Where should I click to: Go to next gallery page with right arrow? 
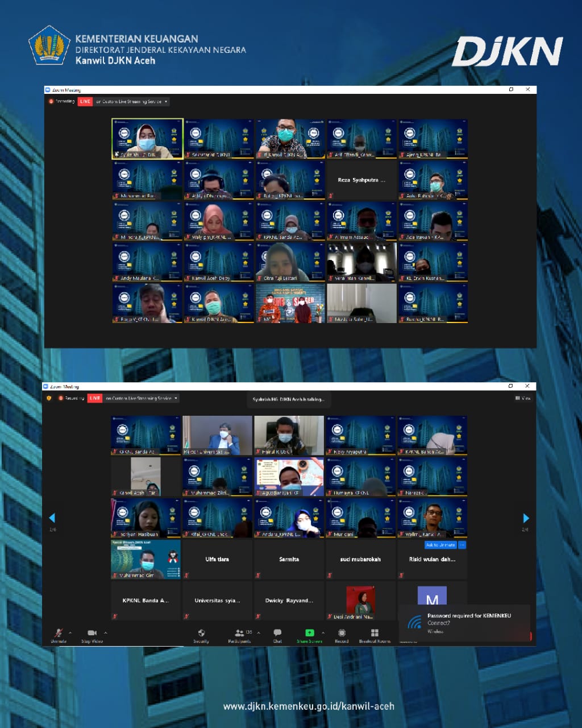pos(526,518)
